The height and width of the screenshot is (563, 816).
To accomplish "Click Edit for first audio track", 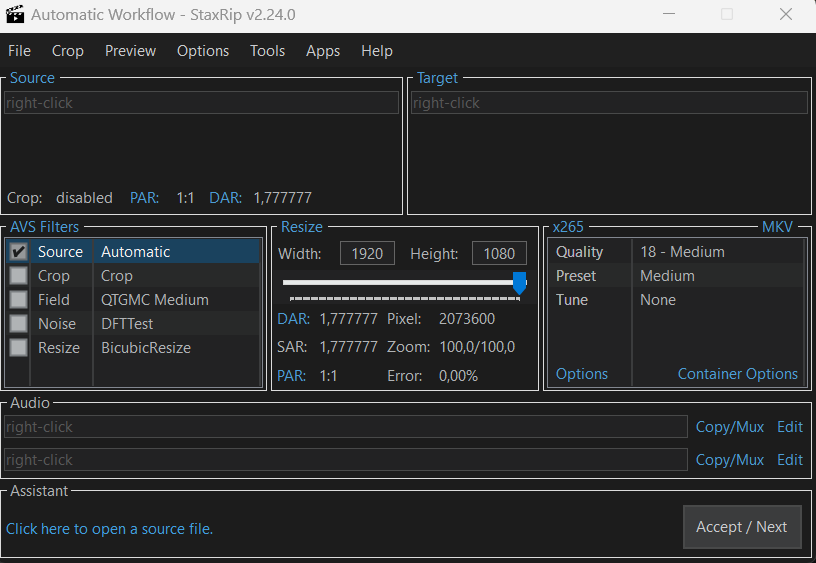I will tap(790, 427).
